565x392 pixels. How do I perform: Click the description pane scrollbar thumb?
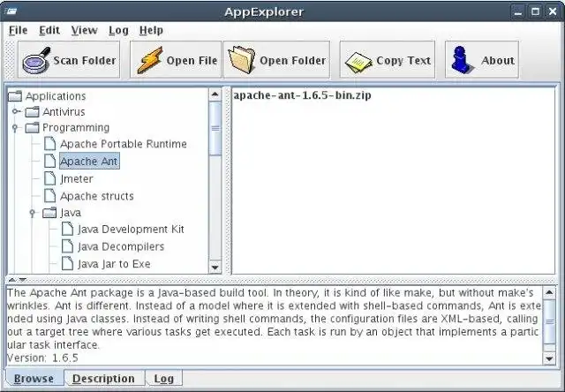coord(549,321)
